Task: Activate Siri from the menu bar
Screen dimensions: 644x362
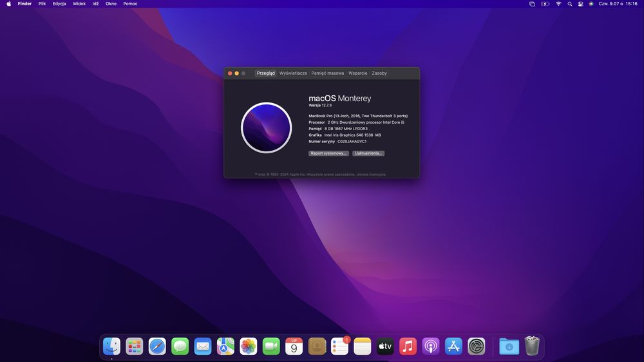Action: point(591,4)
